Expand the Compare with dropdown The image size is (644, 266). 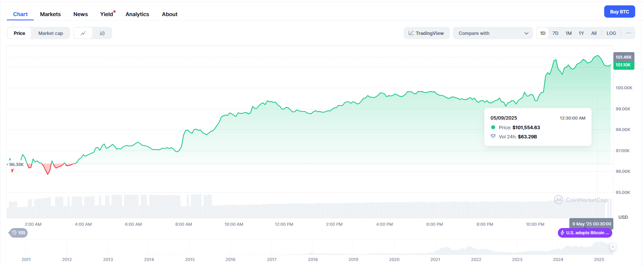click(x=493, y=33)
